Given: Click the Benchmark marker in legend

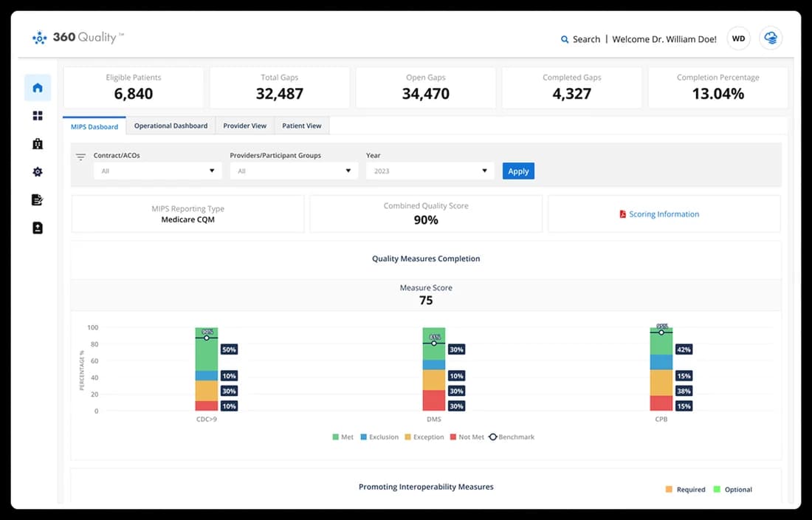Looking at the screenshot, I should pyautogui.click(x=493, y=437).
